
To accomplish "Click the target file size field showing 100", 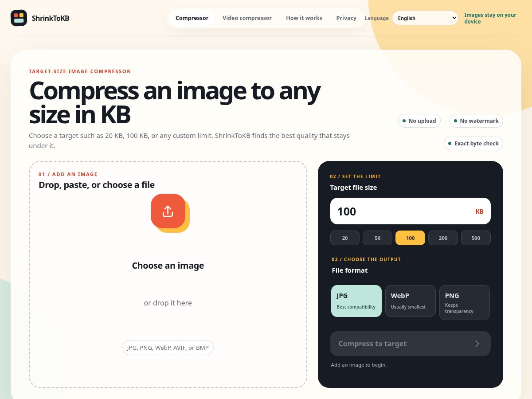I will [411, 211].
